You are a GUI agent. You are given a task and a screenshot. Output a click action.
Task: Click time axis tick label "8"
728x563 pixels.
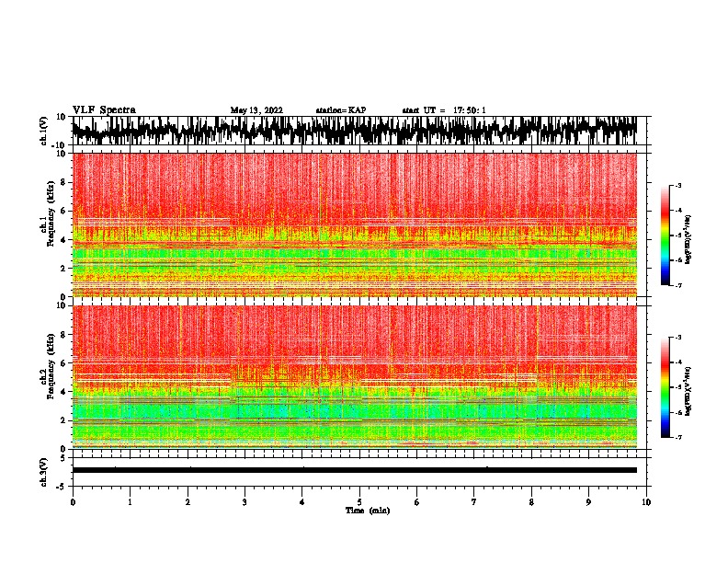(x=531, y=502)
